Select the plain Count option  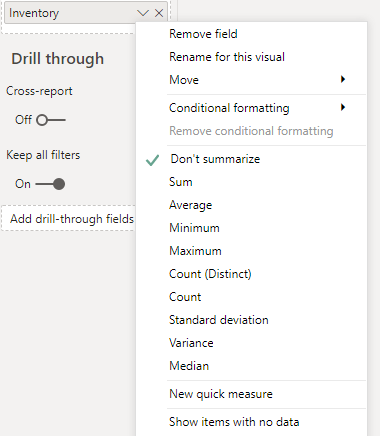point(185,297)
